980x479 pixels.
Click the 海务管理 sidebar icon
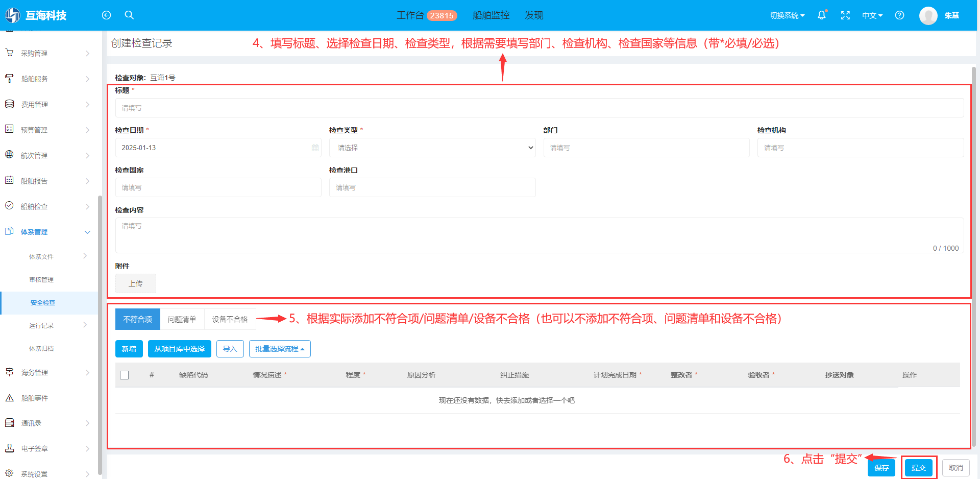point(9,372)
